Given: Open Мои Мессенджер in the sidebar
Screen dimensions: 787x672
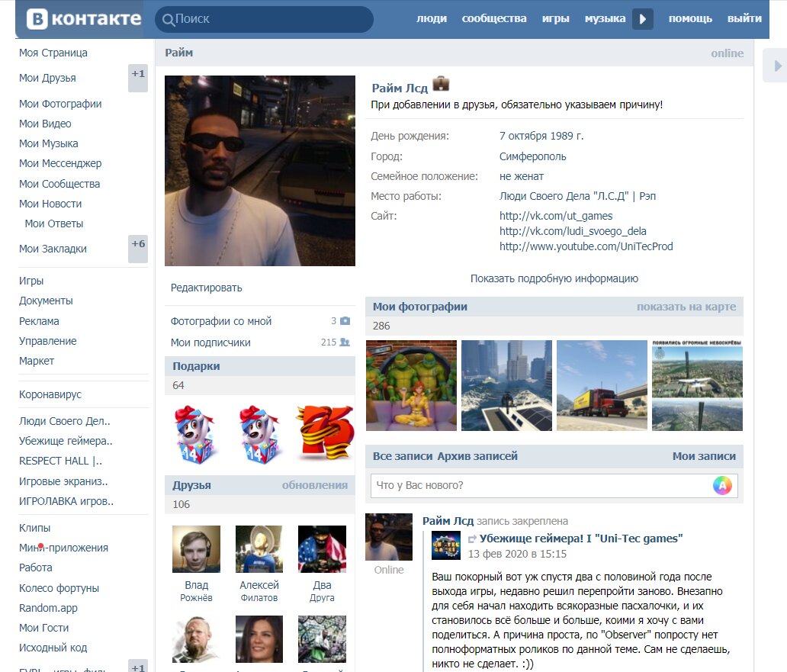Looking at the screenshot, I should click(60, 163).
